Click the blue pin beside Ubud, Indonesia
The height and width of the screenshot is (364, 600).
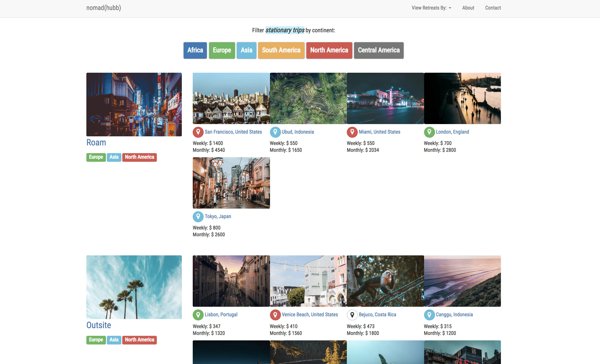pos(275,132)
